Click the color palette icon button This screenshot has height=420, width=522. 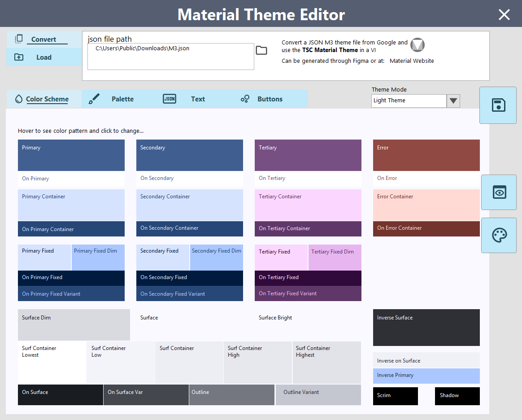pos(499,236)
